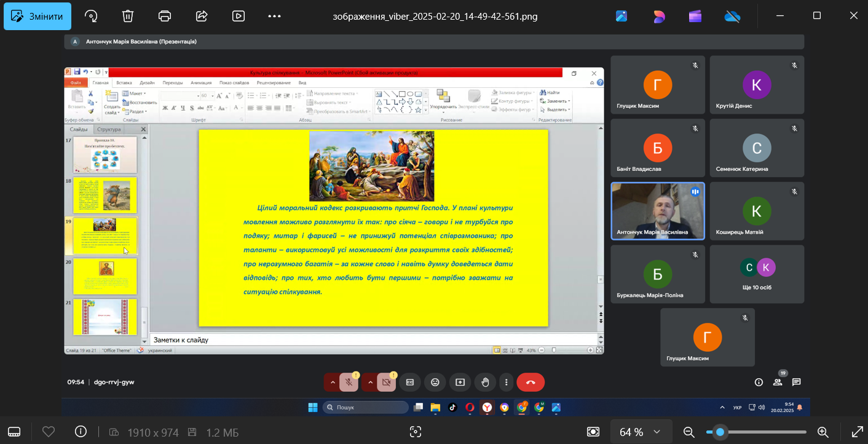Image resolution: width=868 pixels, height=444 pixels.
Task: Toggle captions button in Meet
Action: [x=410, y=382]
